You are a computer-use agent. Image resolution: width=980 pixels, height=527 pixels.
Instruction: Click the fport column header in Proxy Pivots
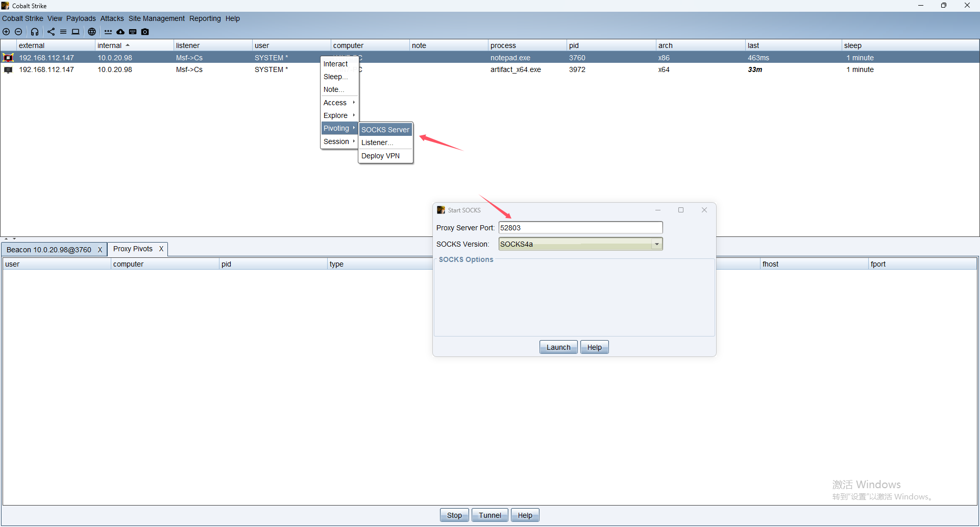pyautogui.click(x=923, y=264)
